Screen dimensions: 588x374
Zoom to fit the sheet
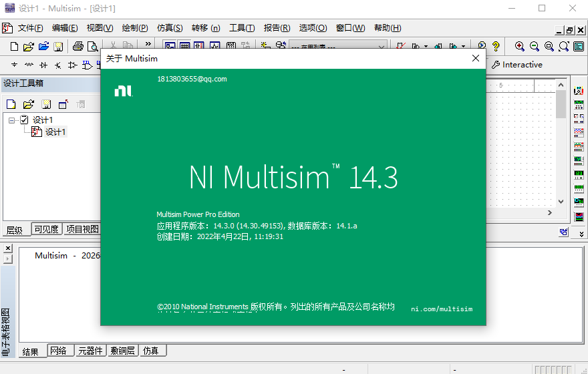click(x=564, y=46)
